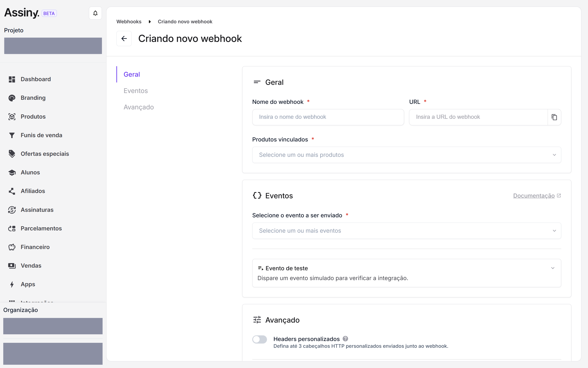
Task: Open the Documentação link
Action: click(534, 196)
